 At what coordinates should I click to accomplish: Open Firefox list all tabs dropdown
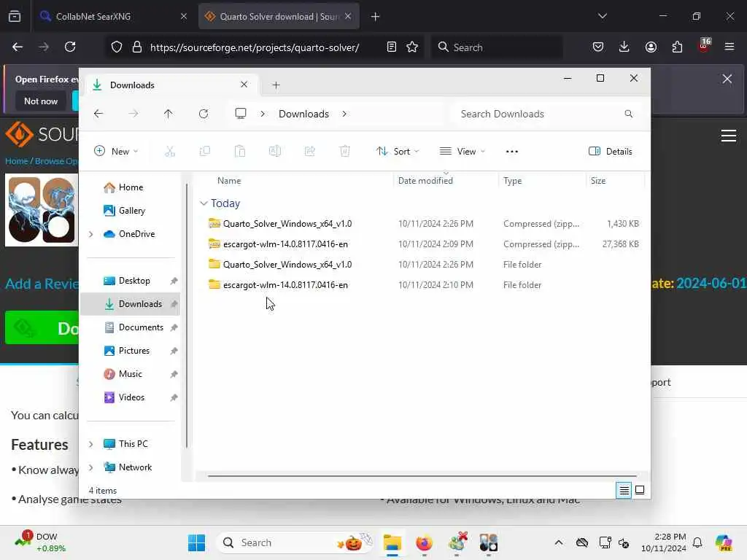[602, 16]
